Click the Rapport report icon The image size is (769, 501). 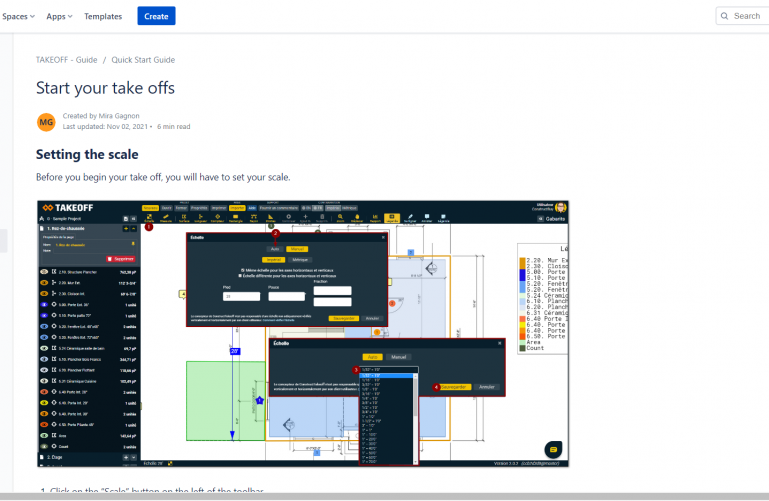(375, 218)
